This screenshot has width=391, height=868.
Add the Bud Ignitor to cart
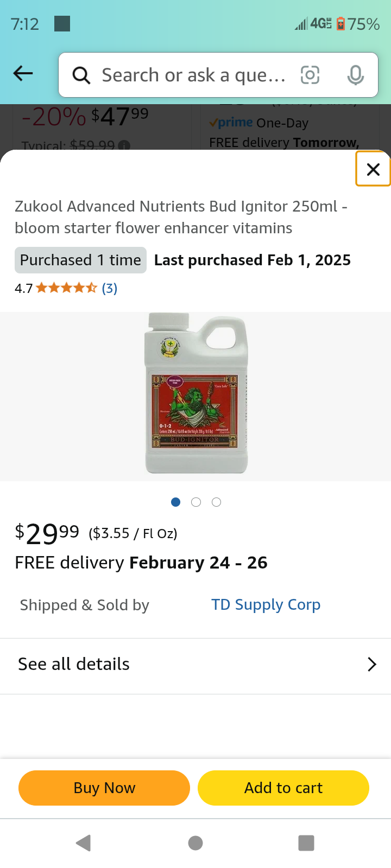coord(283,788)
